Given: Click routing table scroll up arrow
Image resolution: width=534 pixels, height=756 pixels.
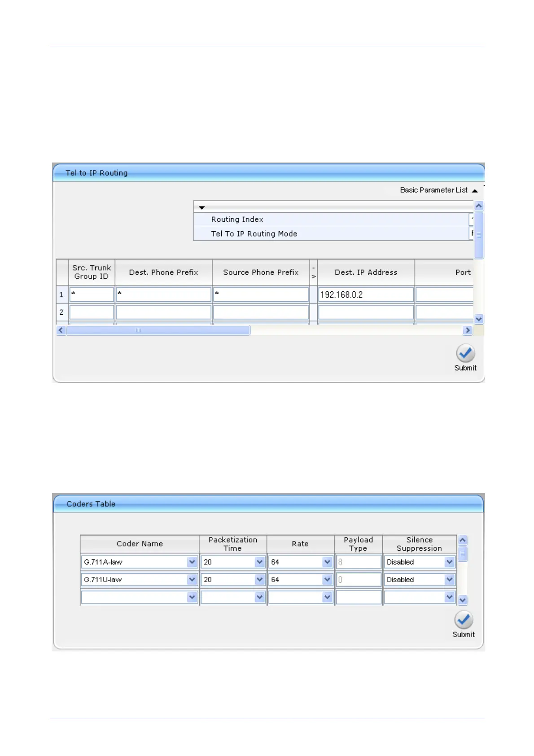Looking at the screenshot, I should pos(479,206).
